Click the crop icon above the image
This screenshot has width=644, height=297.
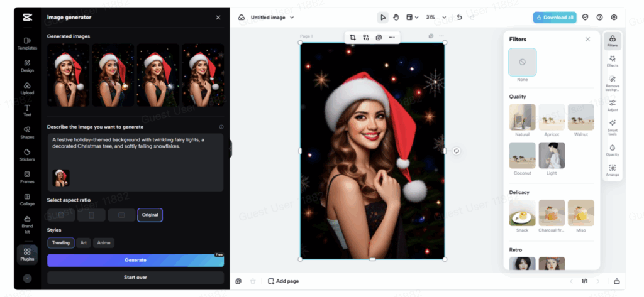352,38
